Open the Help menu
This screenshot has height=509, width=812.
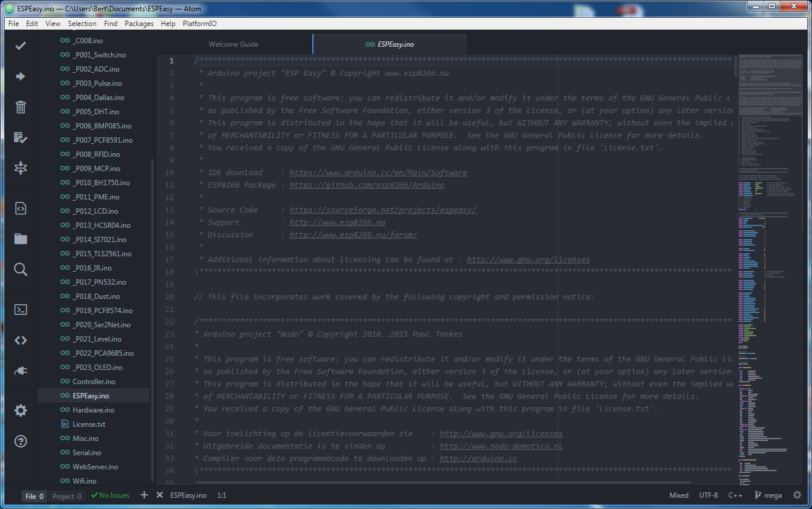(x=168, y=24)
